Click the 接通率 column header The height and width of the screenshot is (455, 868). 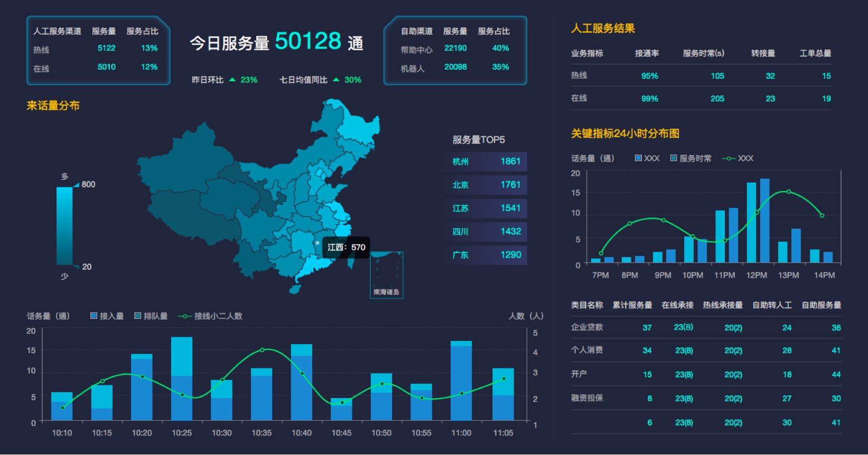point(647,53)
